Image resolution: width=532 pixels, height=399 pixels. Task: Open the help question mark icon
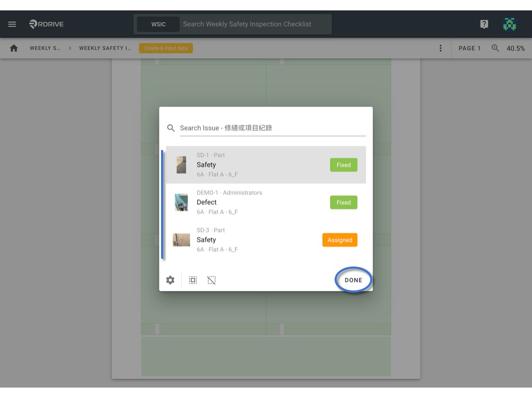click(484, 24)
